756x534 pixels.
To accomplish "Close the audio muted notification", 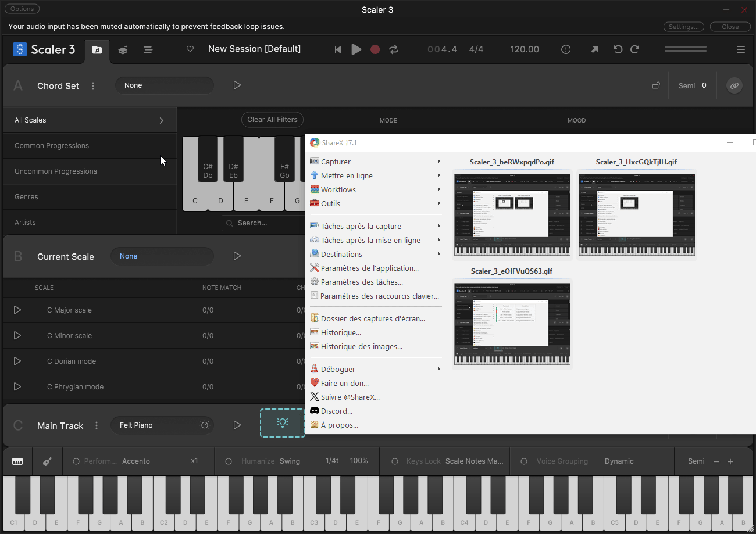I will 730,27.
